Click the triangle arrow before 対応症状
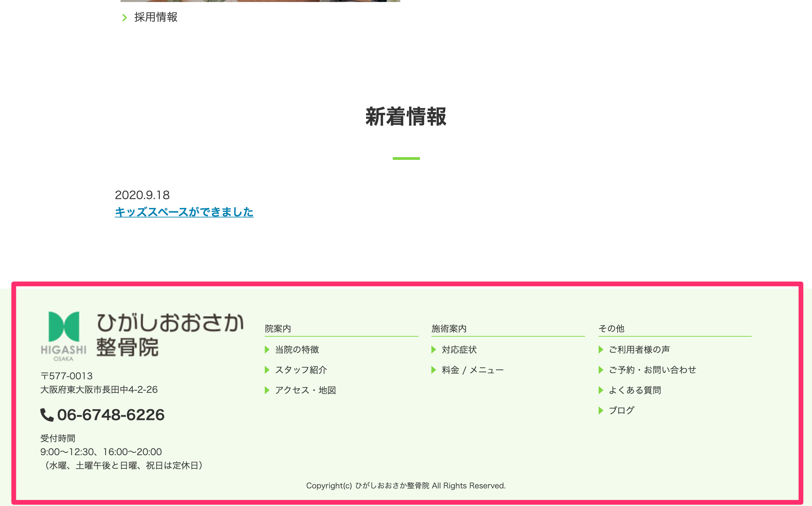812x506 pixels. pyautogui.click(x=433, y=350)
